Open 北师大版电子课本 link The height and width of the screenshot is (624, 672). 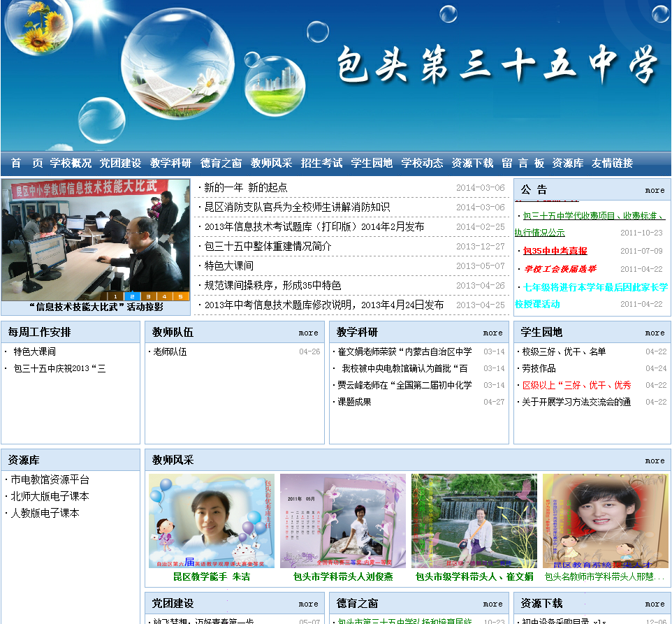(50, 496)
